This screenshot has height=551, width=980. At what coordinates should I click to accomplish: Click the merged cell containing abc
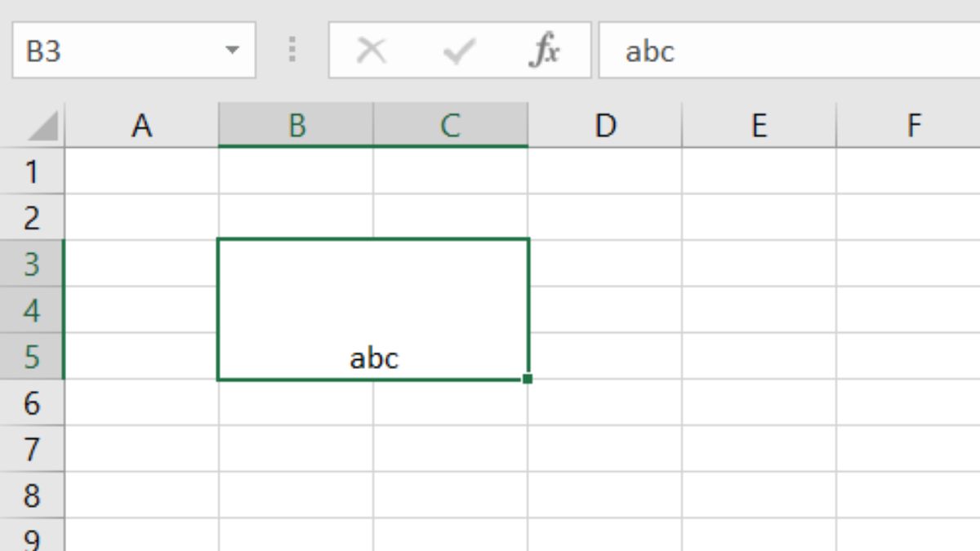(x=373, y=309)
